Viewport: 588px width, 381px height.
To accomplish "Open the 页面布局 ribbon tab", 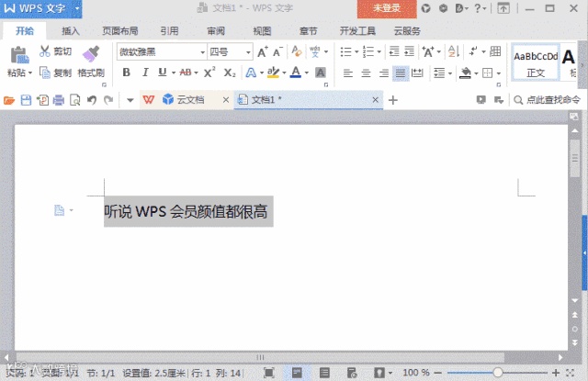I will (120, 31).
